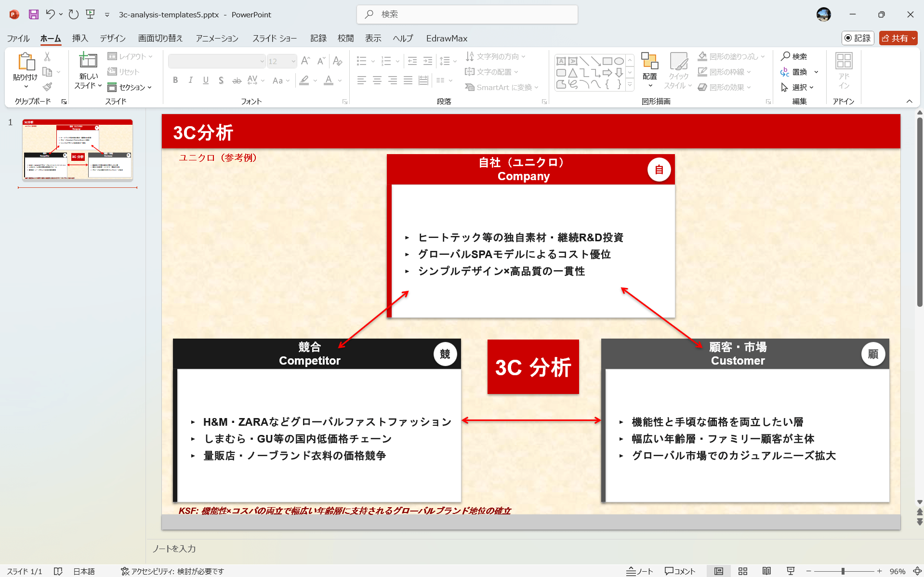Start slideshow from beginning icon
Screen dimensions: 924x577
pos(91,14)
